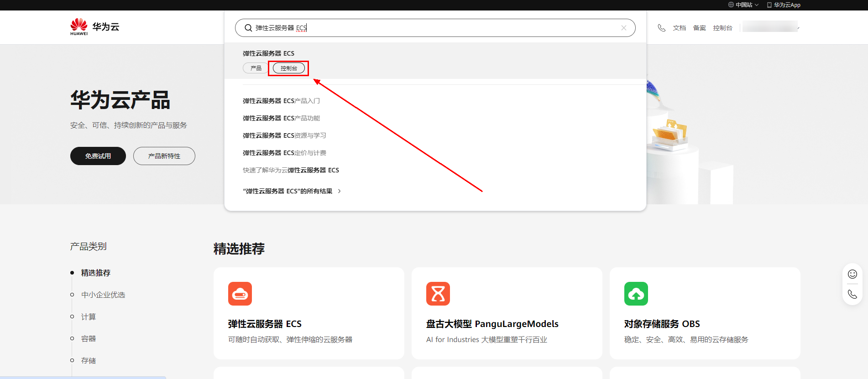Open the 对象存储服务 OBS card title
The height and width of the screenshot is (379, 868).
click(x=662, y=324)
